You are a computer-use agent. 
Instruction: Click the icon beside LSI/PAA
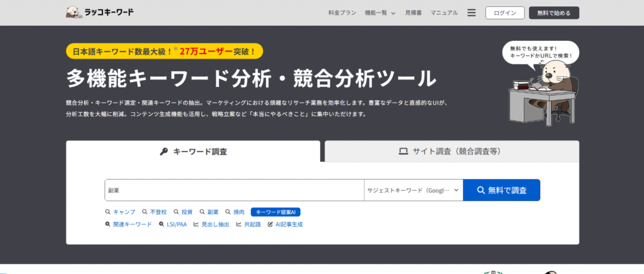[x=162, y=225]
